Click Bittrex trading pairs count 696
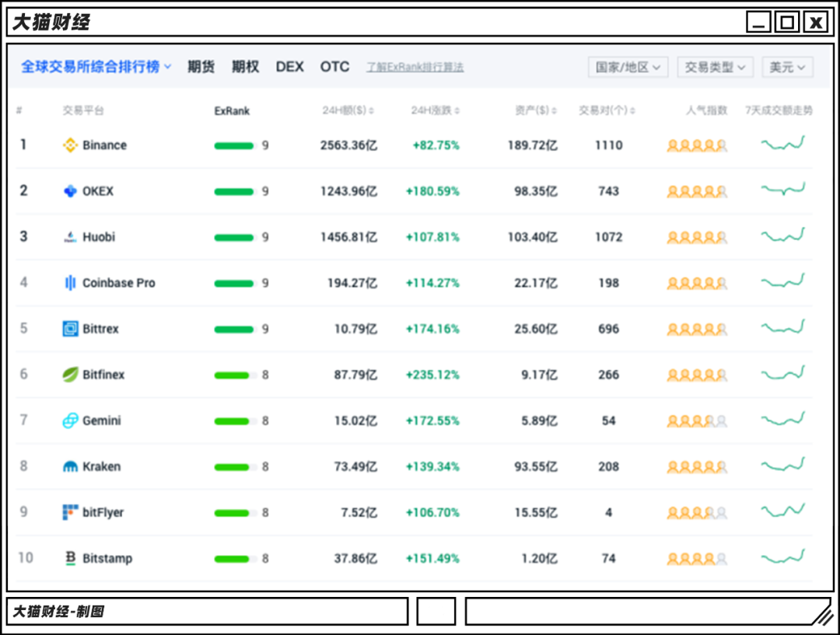Screen dimensions: 840x635 pyautogui.click(x=608, y=329)
